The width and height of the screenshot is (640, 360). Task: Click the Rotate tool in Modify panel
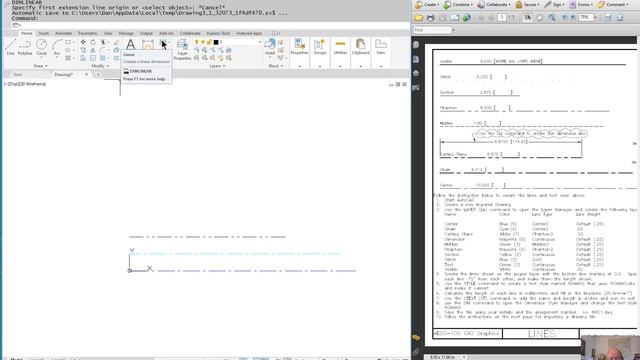pyautogui.click(x=93, y=42)
